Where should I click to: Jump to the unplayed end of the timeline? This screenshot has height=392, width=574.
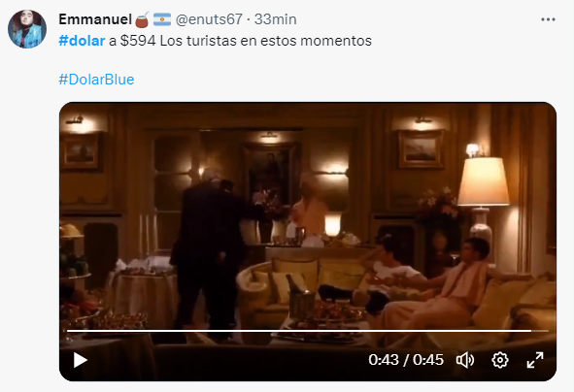coord(540,331)
